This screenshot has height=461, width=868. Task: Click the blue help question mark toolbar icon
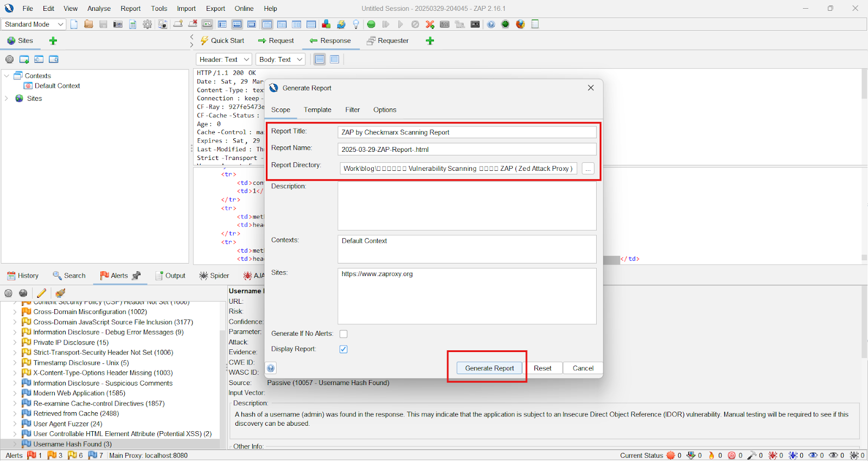[491, 24]
